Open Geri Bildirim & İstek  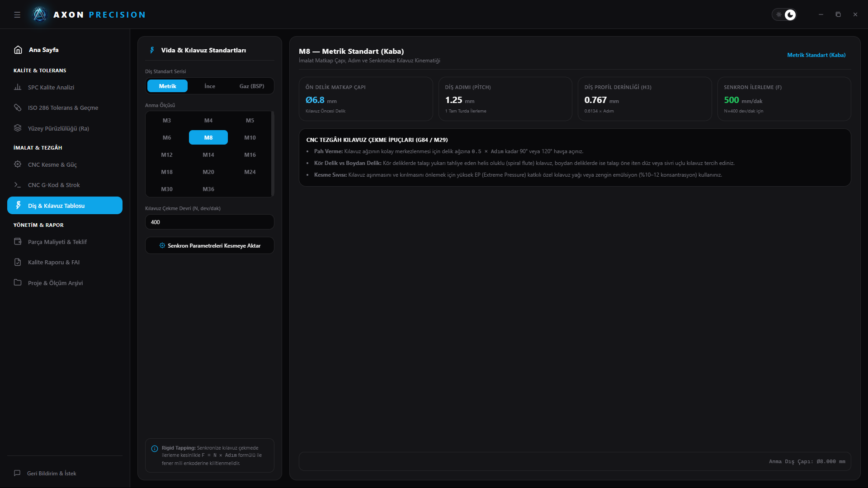click(x=65, y=473)
